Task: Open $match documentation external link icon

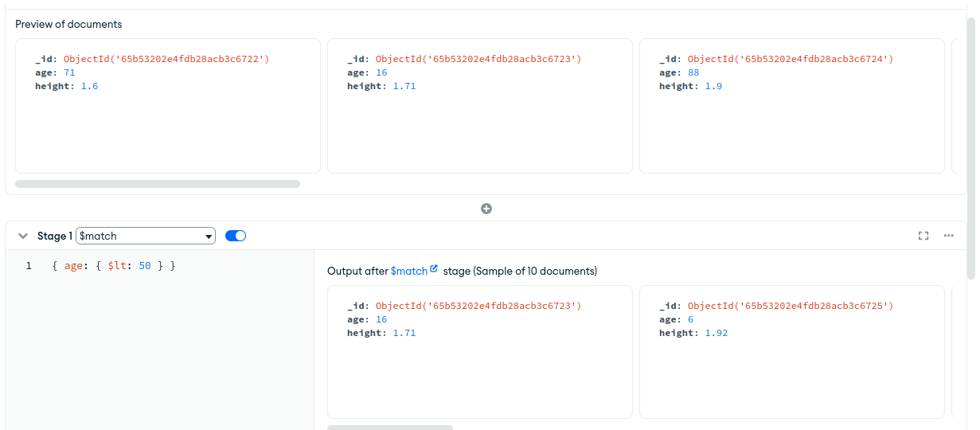Action: point(434,269)
